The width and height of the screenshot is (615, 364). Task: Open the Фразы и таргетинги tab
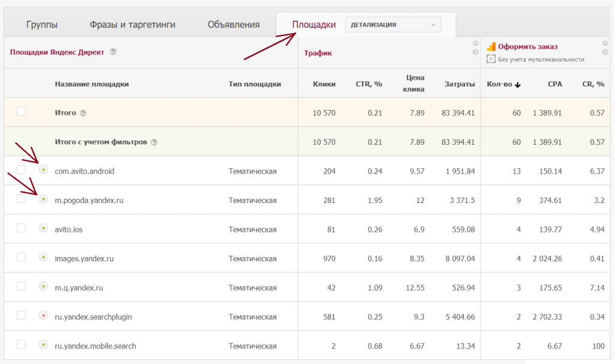point(132,25)
